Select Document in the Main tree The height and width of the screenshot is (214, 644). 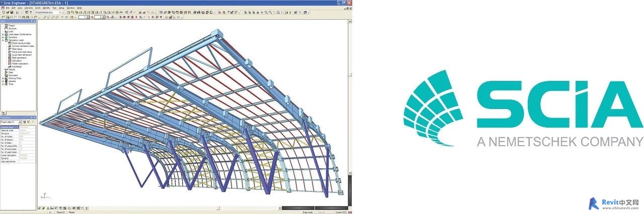pos(14,75)
